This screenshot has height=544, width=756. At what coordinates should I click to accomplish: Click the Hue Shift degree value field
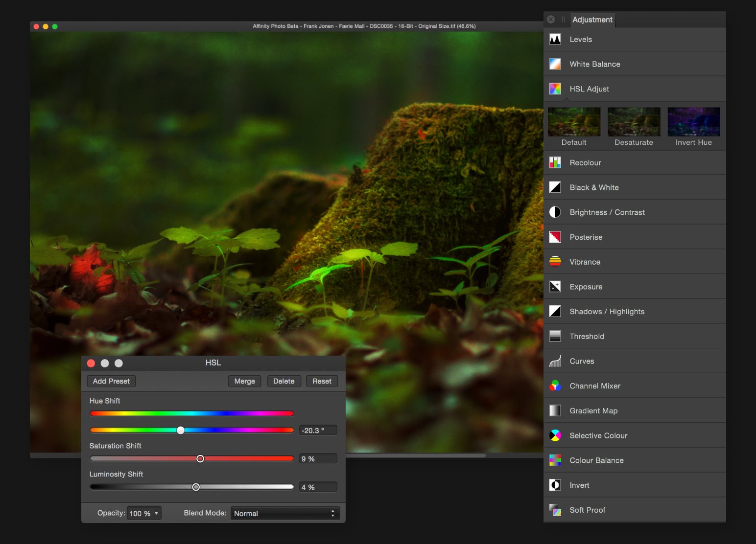coord(318,431)
